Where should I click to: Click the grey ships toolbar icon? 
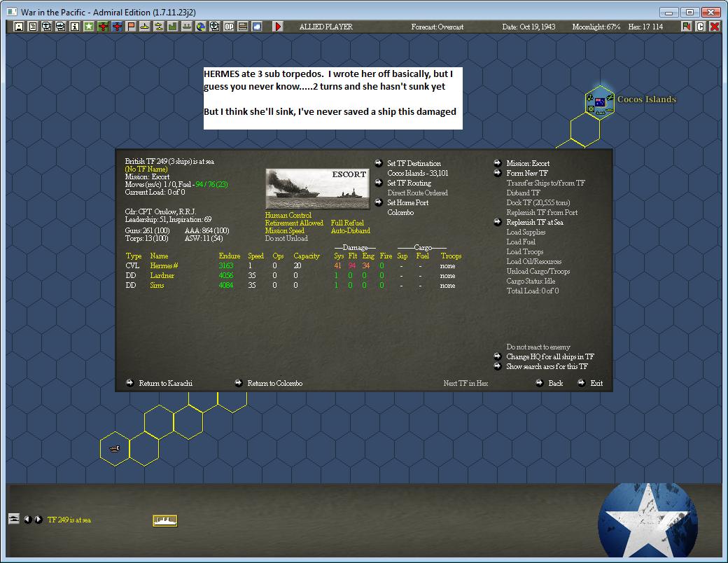pyautogui.click(x=186, y=27)
